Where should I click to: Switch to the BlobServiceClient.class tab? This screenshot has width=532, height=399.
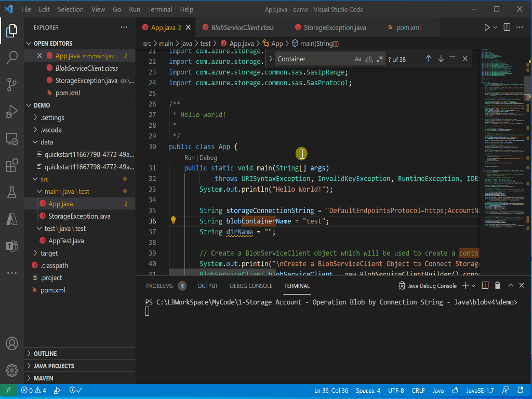click(242, 28)
